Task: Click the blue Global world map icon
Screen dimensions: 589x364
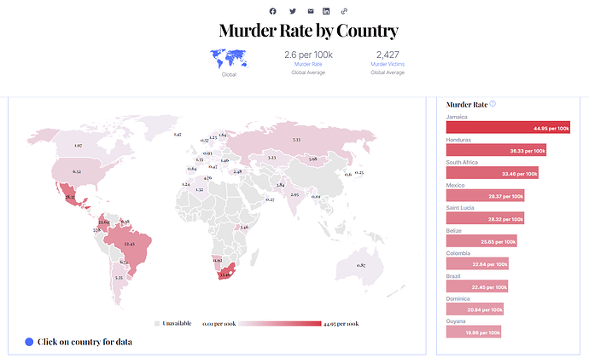Action: (x=228, y=60)
